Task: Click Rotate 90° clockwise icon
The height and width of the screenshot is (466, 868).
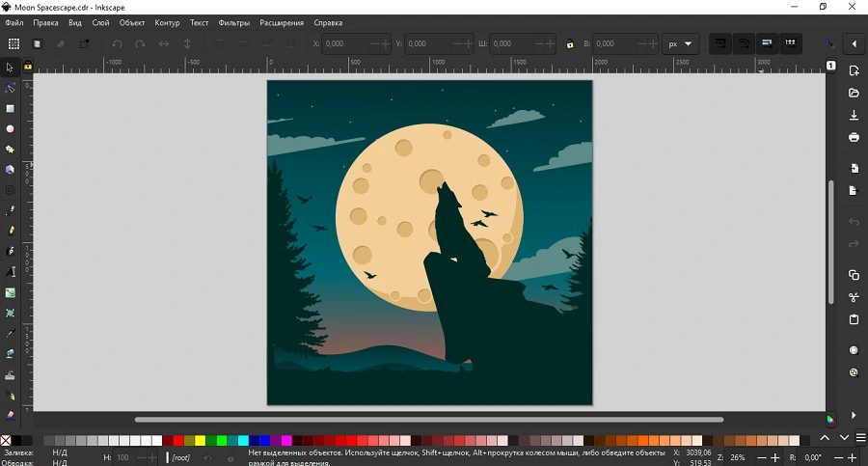Action: click(140, 43)
